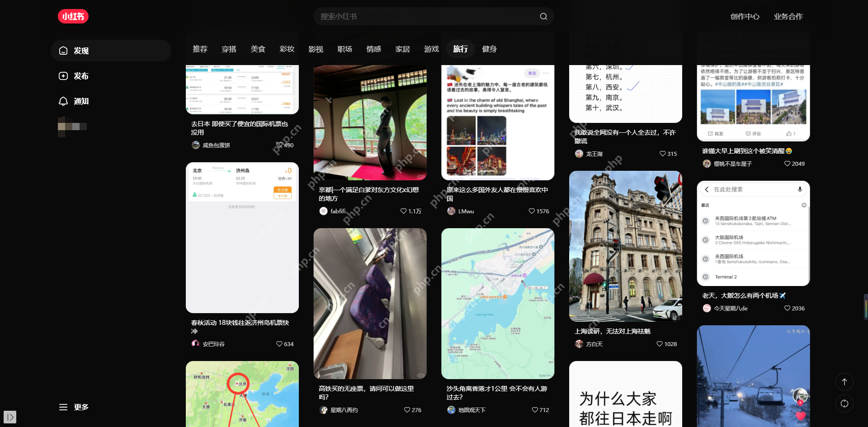Click the scroll-to-top arrow button
This screenshot has height=427, width=868.
(844, 382)
